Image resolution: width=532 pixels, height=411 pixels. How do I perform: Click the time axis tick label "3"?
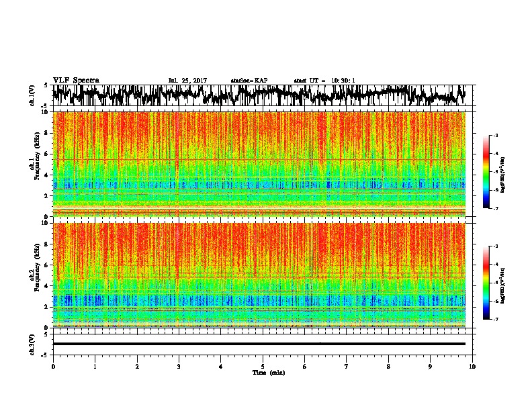(179, 367)
